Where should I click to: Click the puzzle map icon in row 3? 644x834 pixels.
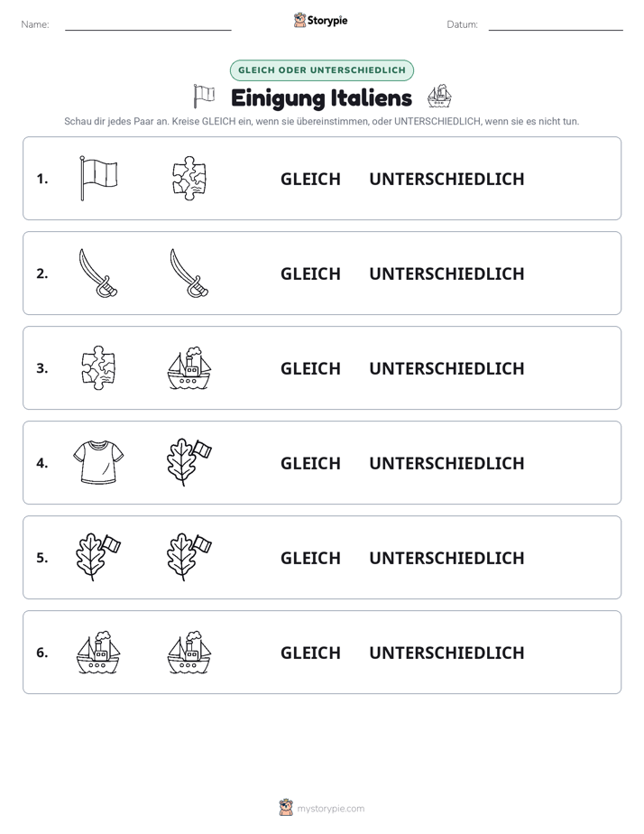click(98, 368)
